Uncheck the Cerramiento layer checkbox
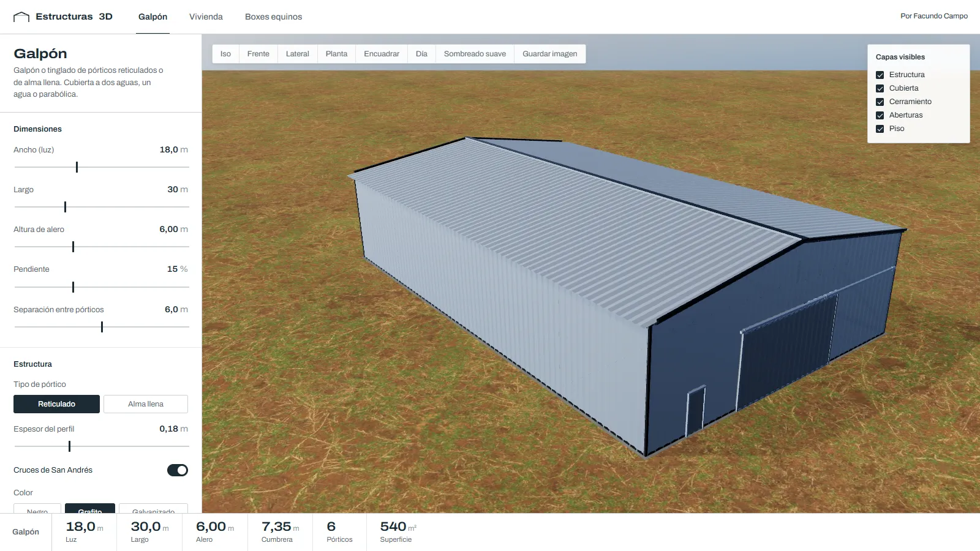 point(880,102)
